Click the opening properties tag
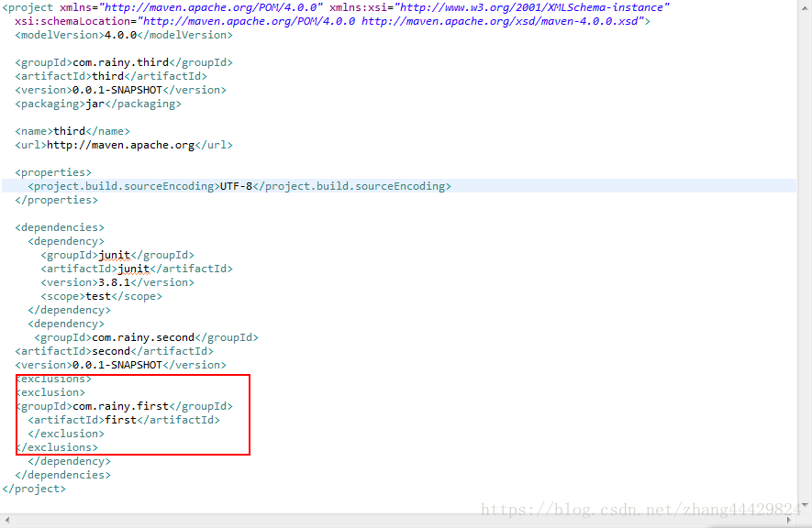Image resolution: width=812 pixels, height=528 pixels. (53, 172)
